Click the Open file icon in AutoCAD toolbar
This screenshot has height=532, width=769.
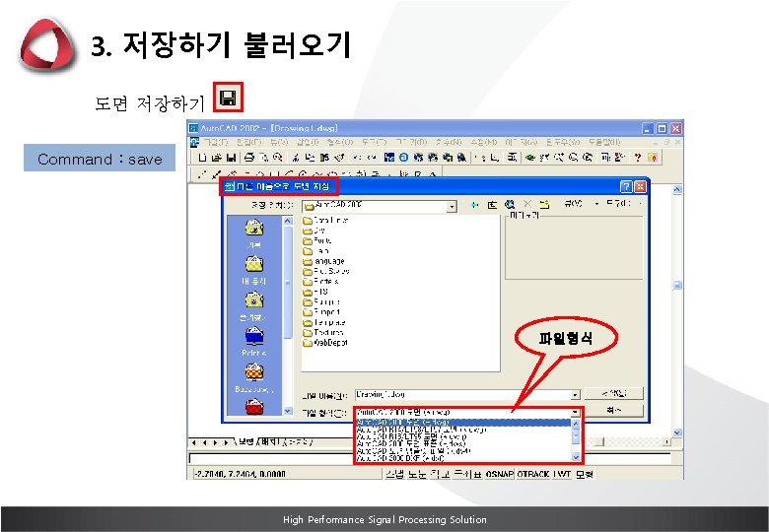tap(217, 158)
